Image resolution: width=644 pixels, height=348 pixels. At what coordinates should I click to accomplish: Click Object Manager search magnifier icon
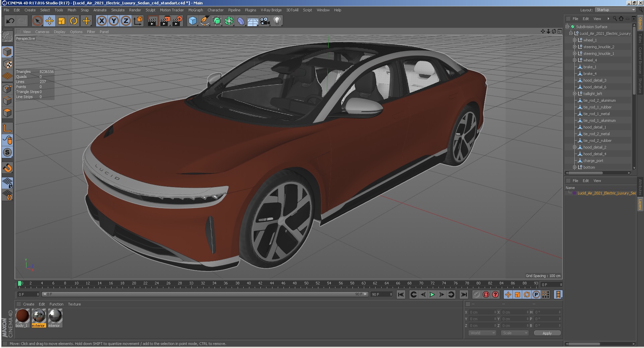tap(615, 19)
